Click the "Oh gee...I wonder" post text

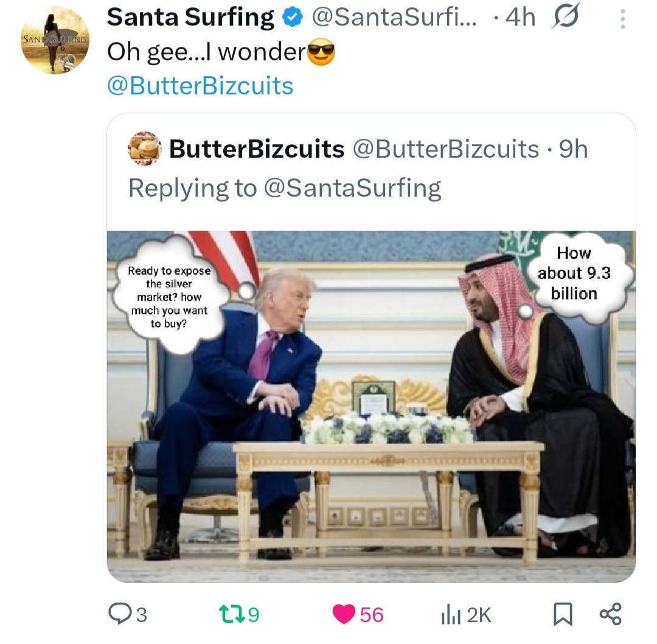point(206,54)
